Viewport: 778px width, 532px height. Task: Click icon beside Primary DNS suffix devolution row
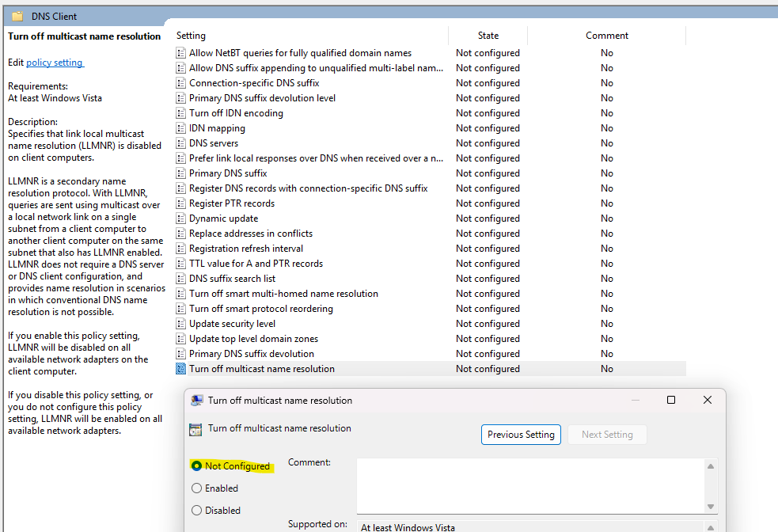click(181, 354)
